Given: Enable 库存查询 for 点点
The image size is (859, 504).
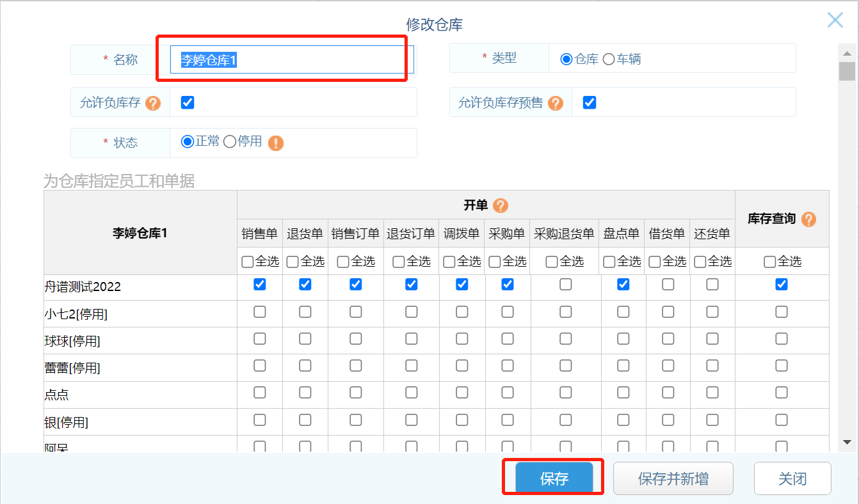Looking at the screenshot, I should tap(782, 392).
